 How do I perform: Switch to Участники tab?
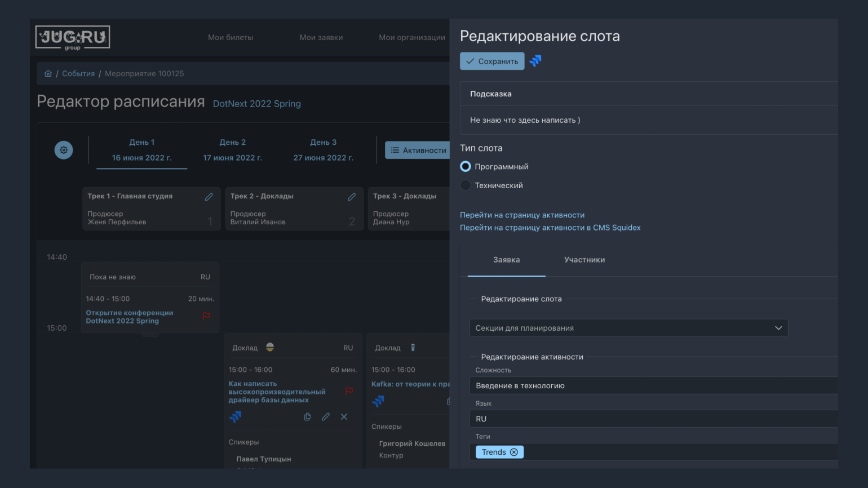tap(584, 260)
